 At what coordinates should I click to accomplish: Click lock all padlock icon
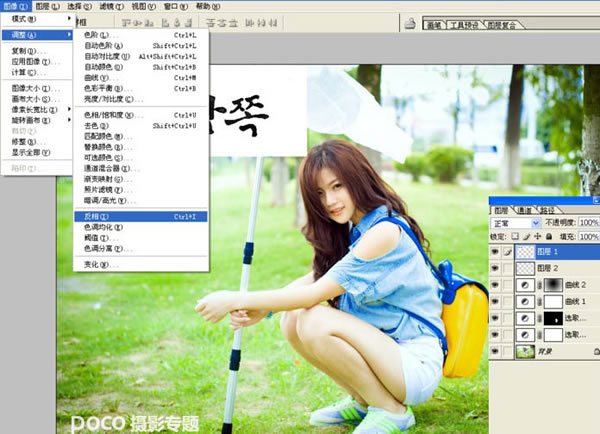[x=549, y=236]
